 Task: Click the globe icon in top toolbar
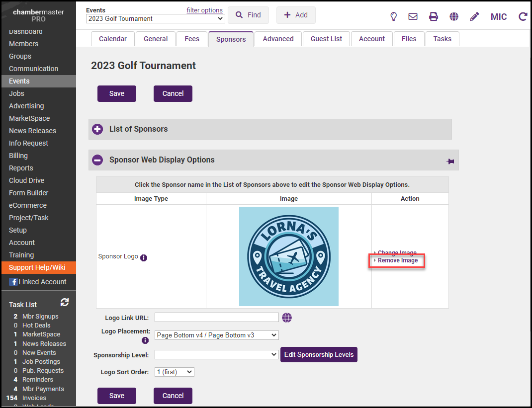(454, 16)
